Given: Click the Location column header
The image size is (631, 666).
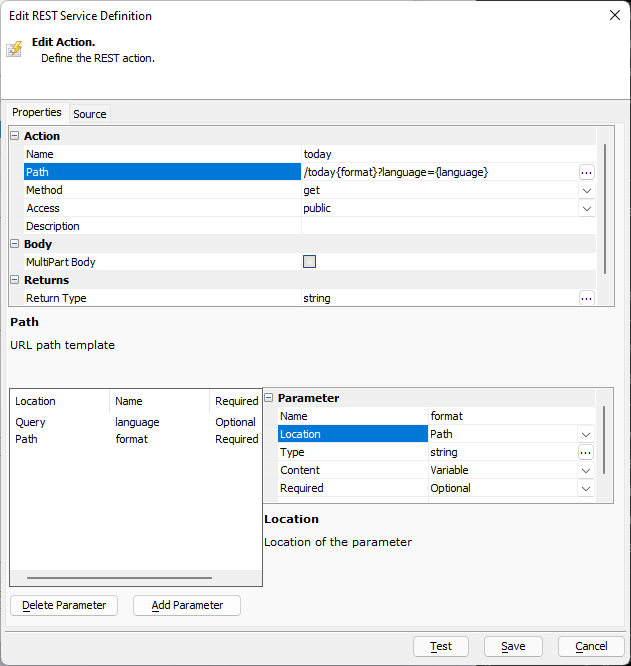Looking at the screenshot, I should (60, 401).
